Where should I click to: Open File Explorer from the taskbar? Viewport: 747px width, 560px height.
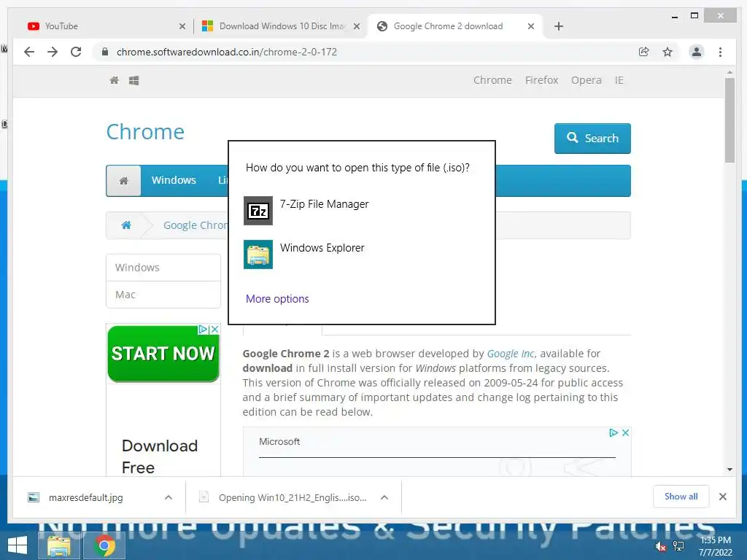pos(59,545)
